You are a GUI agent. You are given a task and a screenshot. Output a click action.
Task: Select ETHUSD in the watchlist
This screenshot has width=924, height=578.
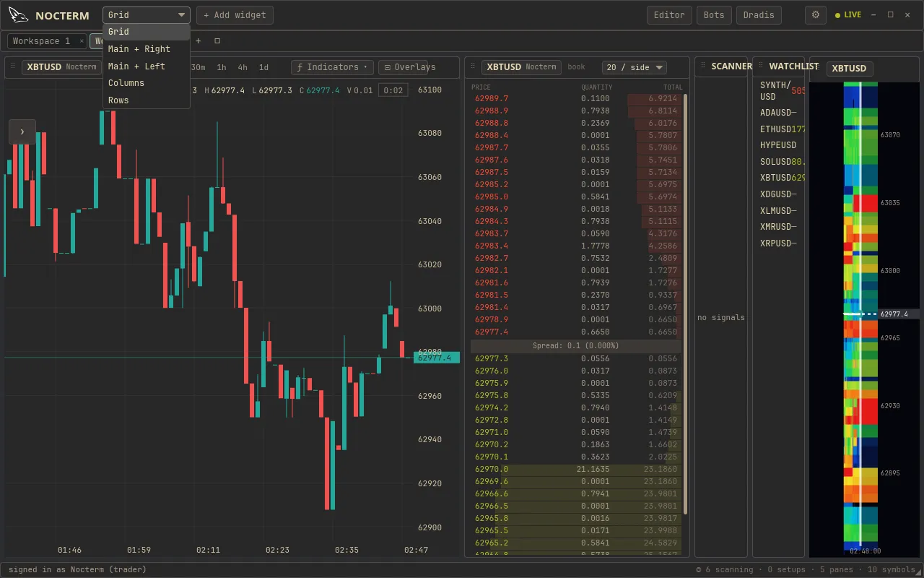[x=779, y=129]
